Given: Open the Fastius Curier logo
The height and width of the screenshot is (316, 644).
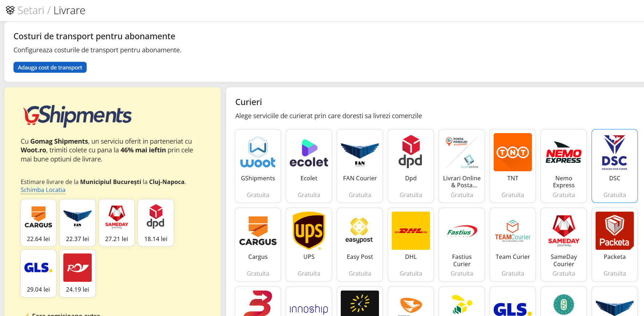Looking at the screenshot, I should click(x=462, y=231).
